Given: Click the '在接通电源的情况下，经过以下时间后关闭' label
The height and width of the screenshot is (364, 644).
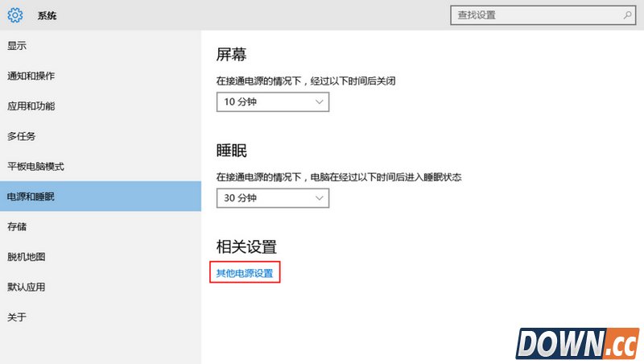Looking at the screenshot, I should coord(306,81).
